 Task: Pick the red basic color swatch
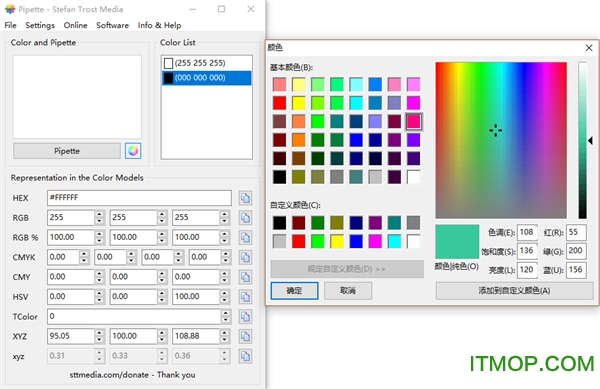pyautogui.click(x=280, y=103)
